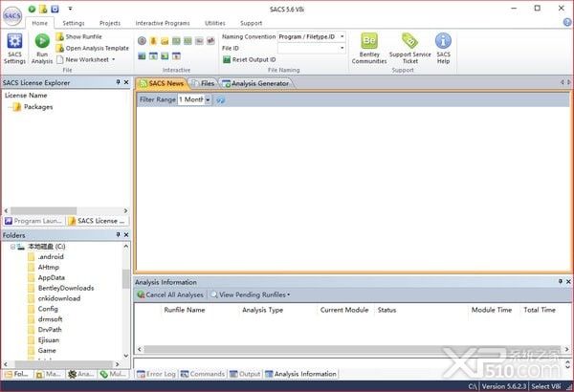Open the Utilities ribbon tab
This screenshot has width=574, height=392.
(215, 23)
